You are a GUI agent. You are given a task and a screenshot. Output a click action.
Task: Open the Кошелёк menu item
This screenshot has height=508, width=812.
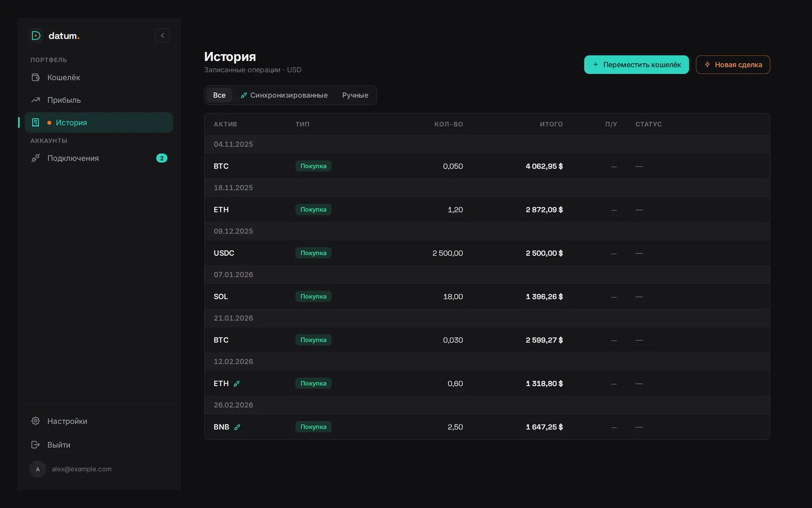(x=99, y=77)
